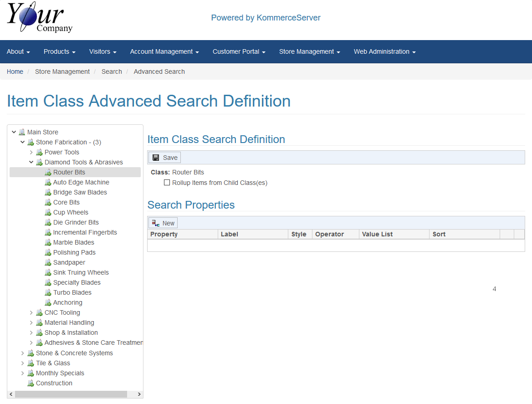
Task: Open the Products dropdown menu
Action: [59, 51]
